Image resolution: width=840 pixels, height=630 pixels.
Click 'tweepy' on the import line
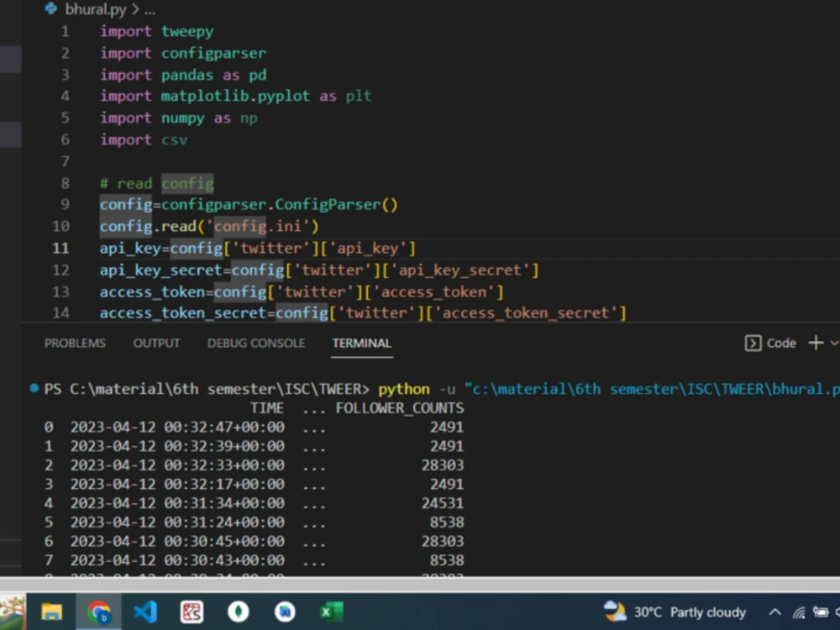187,32
